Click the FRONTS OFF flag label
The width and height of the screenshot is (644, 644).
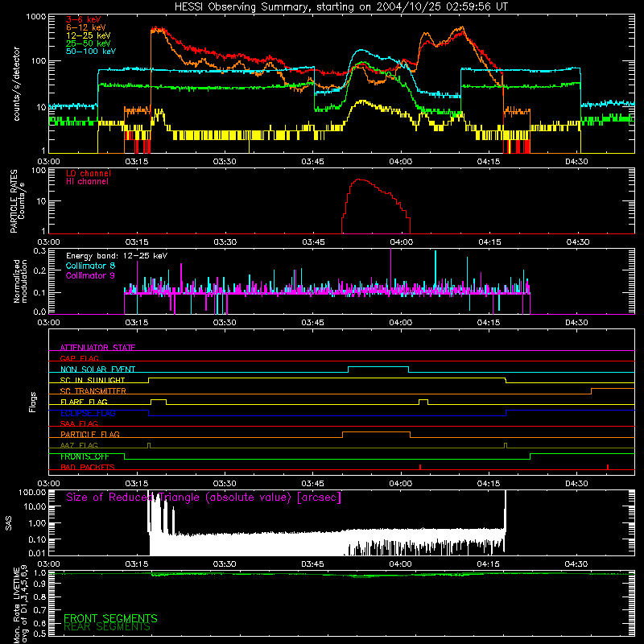(x=85, y=456)
